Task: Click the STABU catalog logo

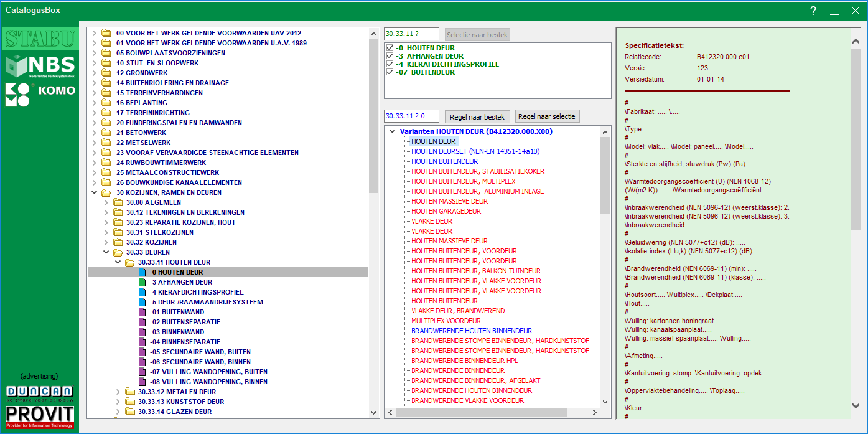Action: point(40,39)
